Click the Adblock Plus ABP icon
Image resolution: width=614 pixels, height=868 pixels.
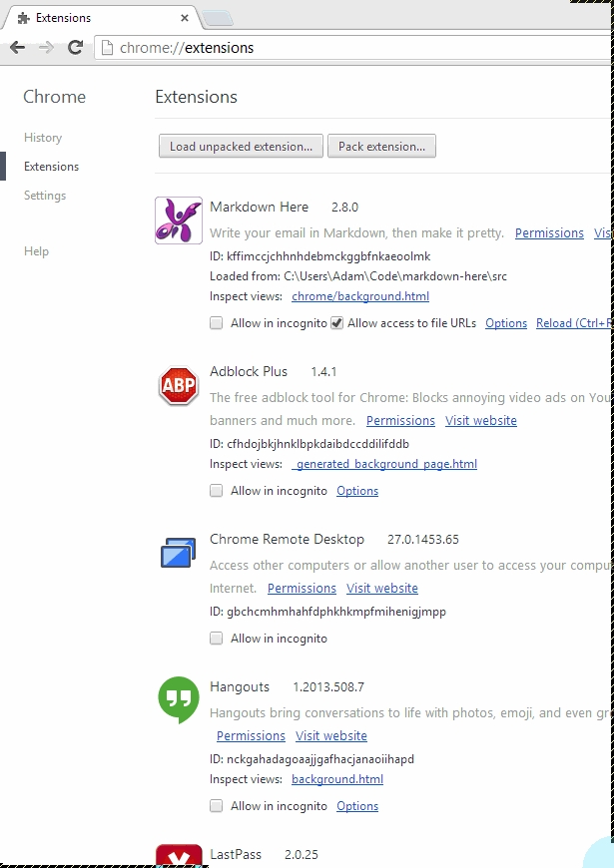point(179,386)
